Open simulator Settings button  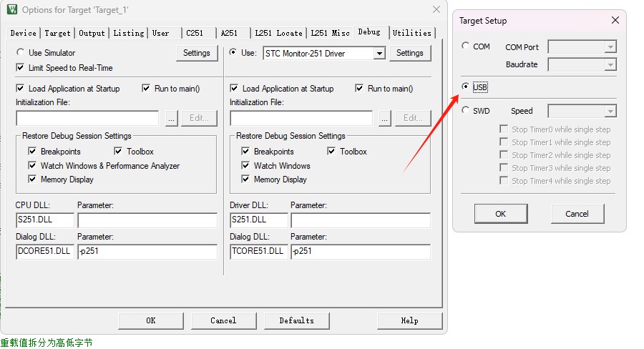(x=196, y=53)
